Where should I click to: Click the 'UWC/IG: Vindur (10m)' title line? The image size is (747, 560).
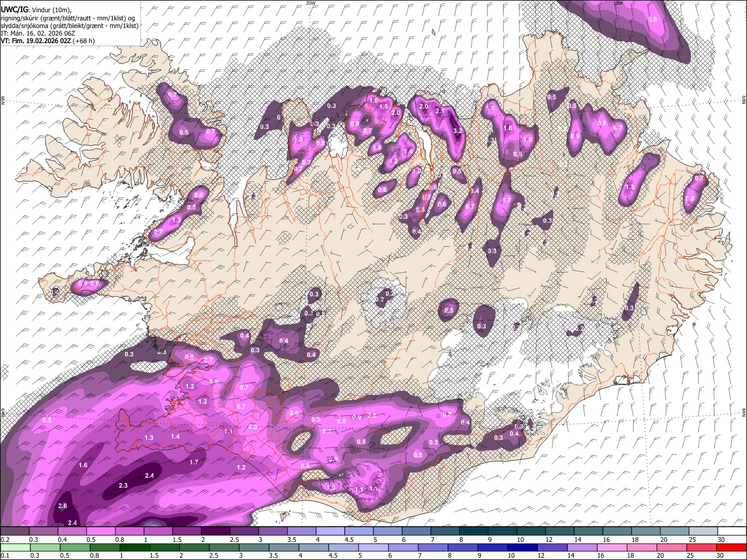pos(36,10)
